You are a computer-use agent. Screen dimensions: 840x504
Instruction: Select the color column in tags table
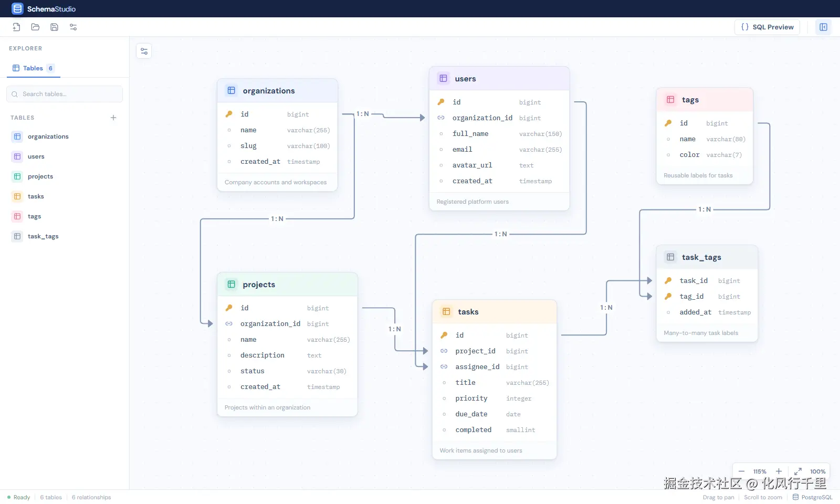click(705, 155)
